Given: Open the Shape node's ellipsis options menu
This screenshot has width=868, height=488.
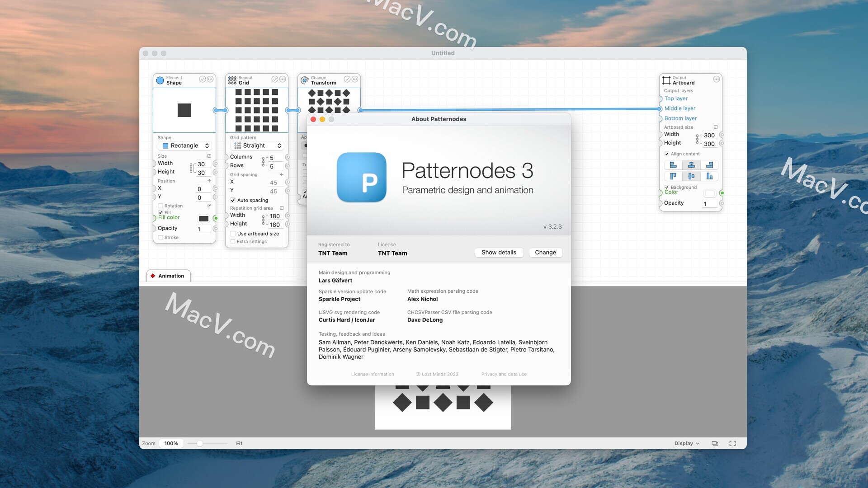Looking at the screenshot, I should point(210,79).
